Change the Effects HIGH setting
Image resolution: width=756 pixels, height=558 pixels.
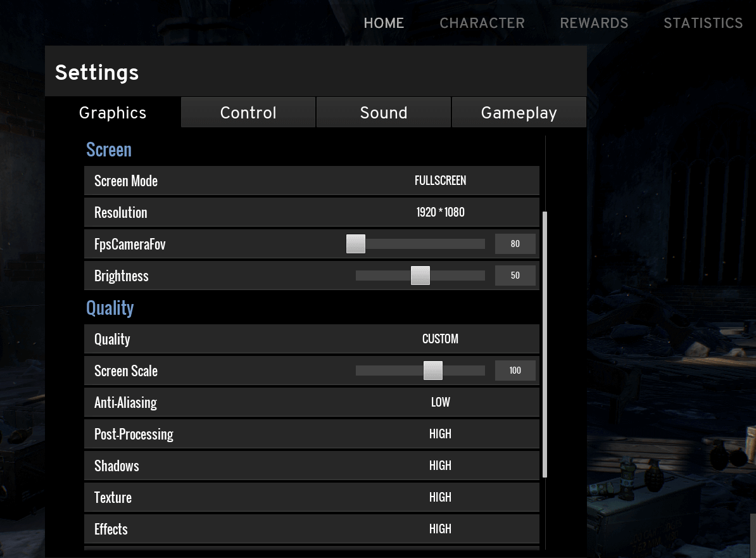(x=440, y=529)
